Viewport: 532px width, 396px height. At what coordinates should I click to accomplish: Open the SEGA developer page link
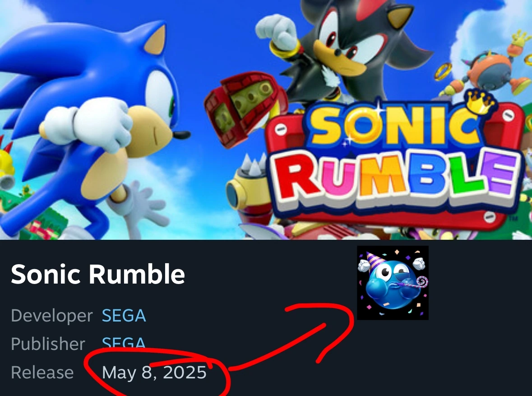(x=124, y=315)
